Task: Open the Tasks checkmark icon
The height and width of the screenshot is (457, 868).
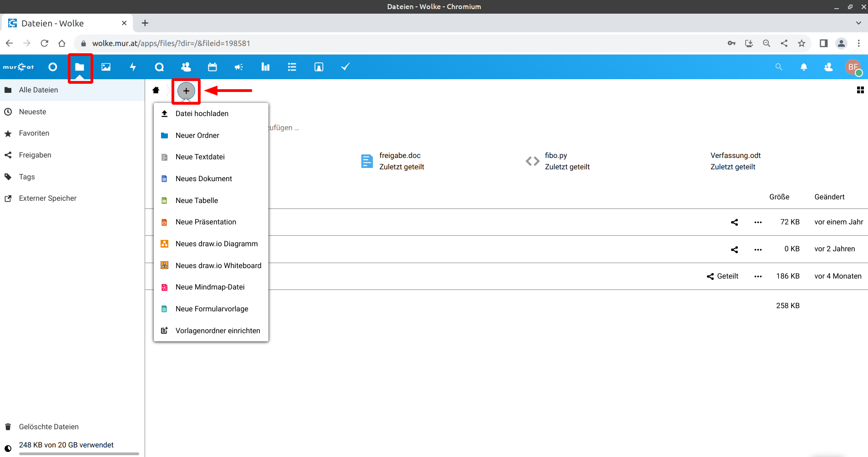Action: [x=345, y=67]
